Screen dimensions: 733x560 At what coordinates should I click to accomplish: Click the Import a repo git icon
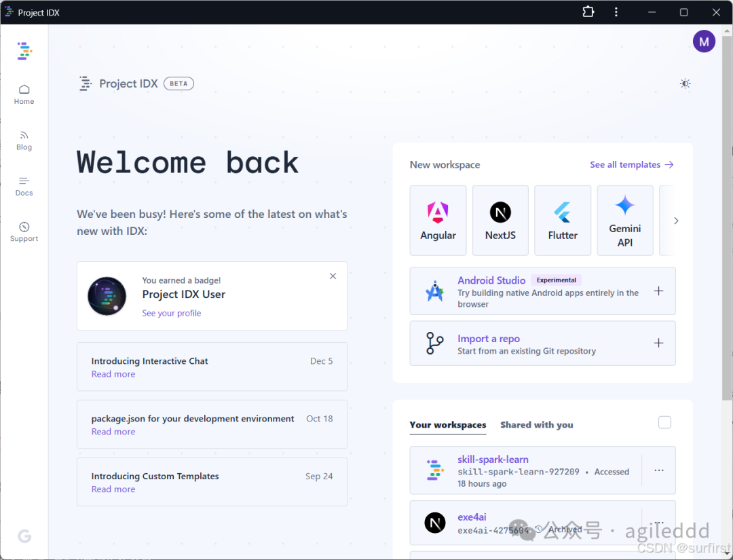[435, 343]
